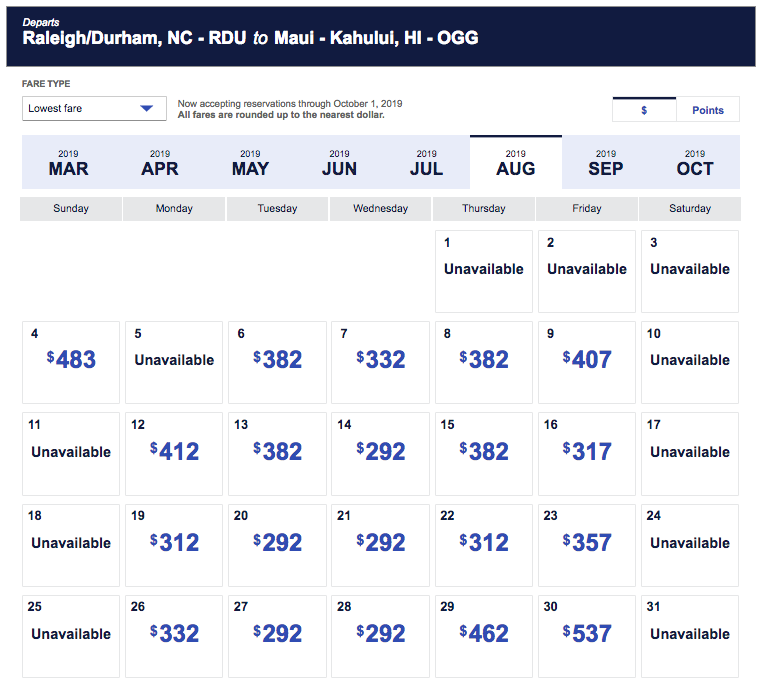Select the SEP 2019 month tab

[605, 162]
